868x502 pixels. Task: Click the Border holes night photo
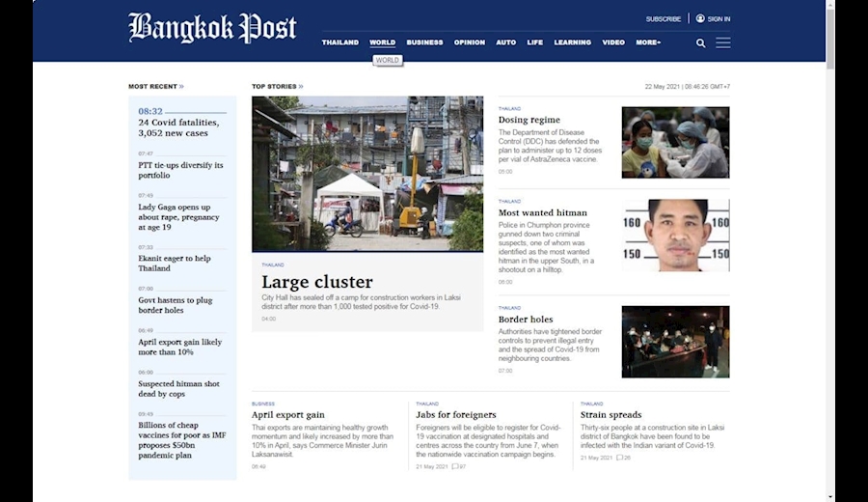[x=675, y=342]
